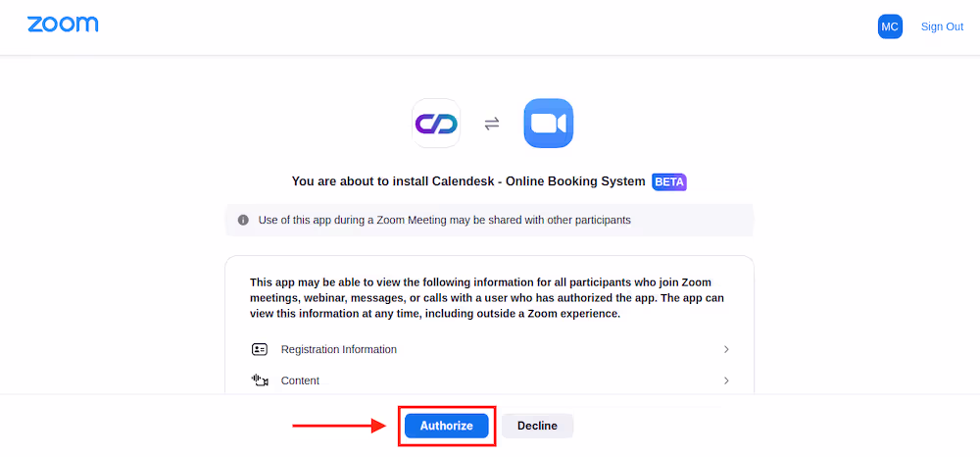The width and height of the screenshot is (980, 457).
Task: Click the Content row's icon
Action: coord(260,381)
